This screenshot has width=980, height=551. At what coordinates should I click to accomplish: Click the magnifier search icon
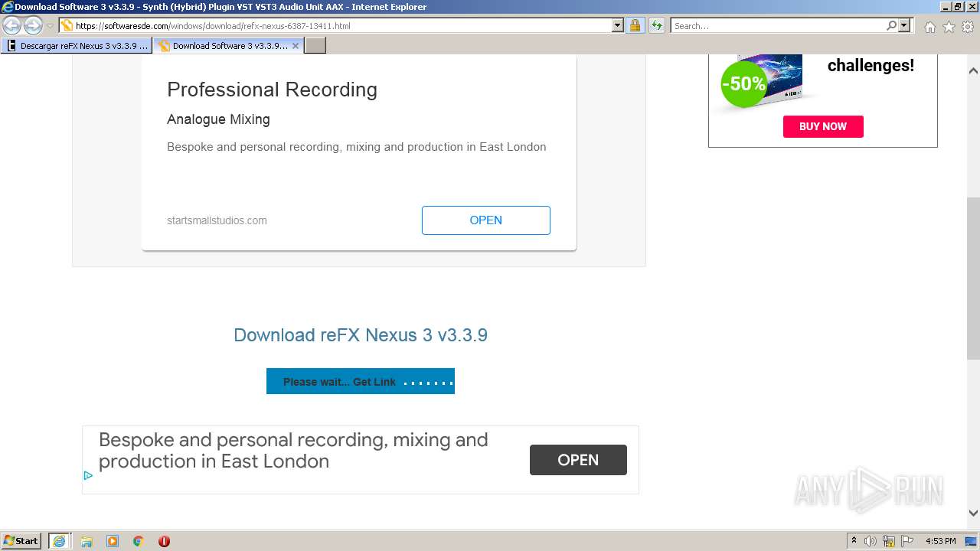click(x=891, y=25)
